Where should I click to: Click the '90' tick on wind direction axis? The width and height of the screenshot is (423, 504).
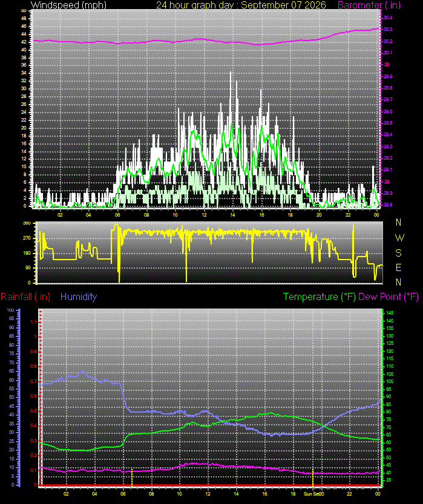click(x=28, y=267)
